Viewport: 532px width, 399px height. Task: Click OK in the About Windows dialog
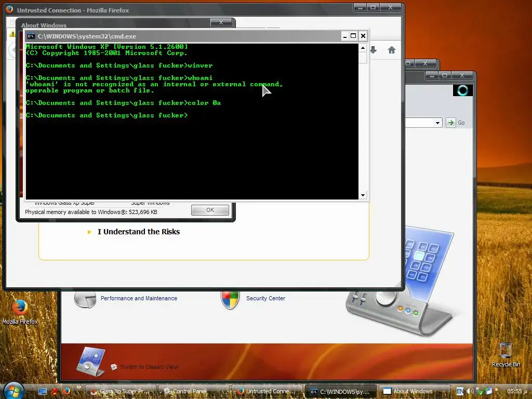point(210,210)
